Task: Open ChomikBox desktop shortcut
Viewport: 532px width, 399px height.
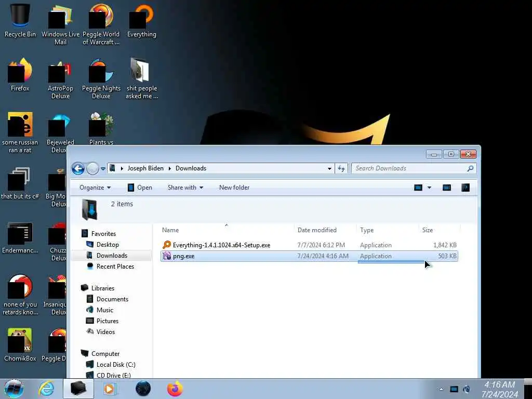Action: [20, 345]
